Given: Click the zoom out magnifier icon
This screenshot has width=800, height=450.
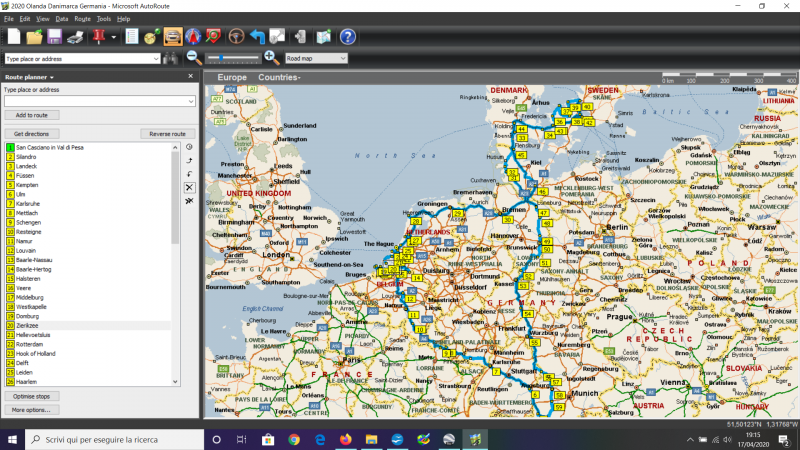Looking at the screenshot, I should pos(194,58).
